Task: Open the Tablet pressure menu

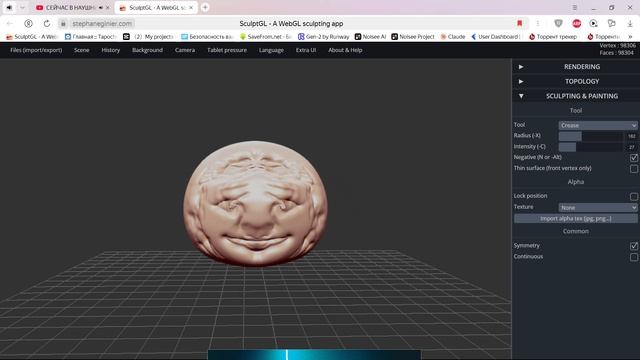Action: click(x=227, y=50)
